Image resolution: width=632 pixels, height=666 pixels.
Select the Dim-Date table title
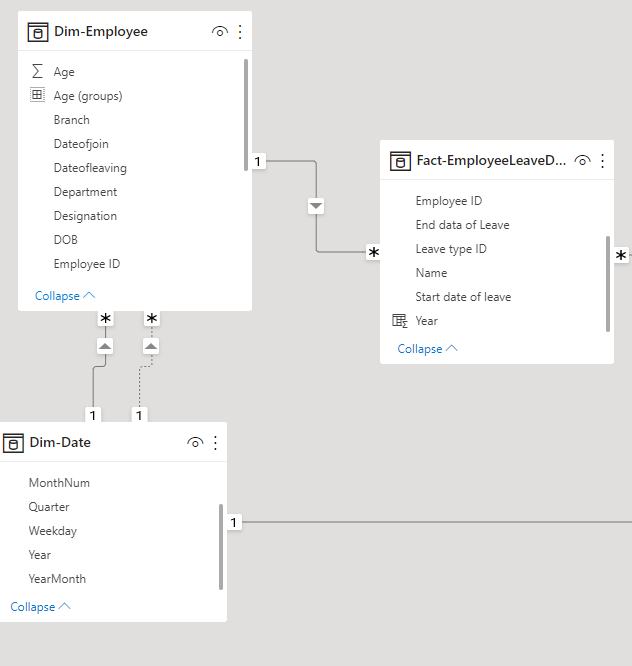(x=60, y=443)
